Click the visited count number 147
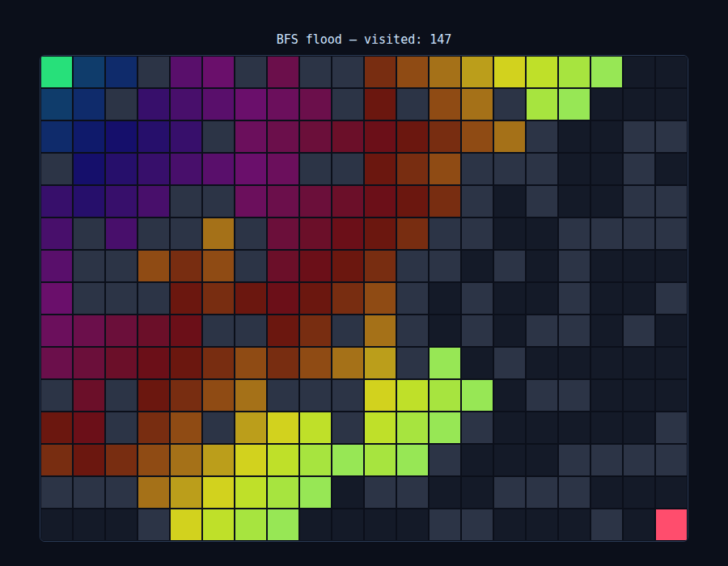This screenshot has width=728, height=566. (441, 40)
